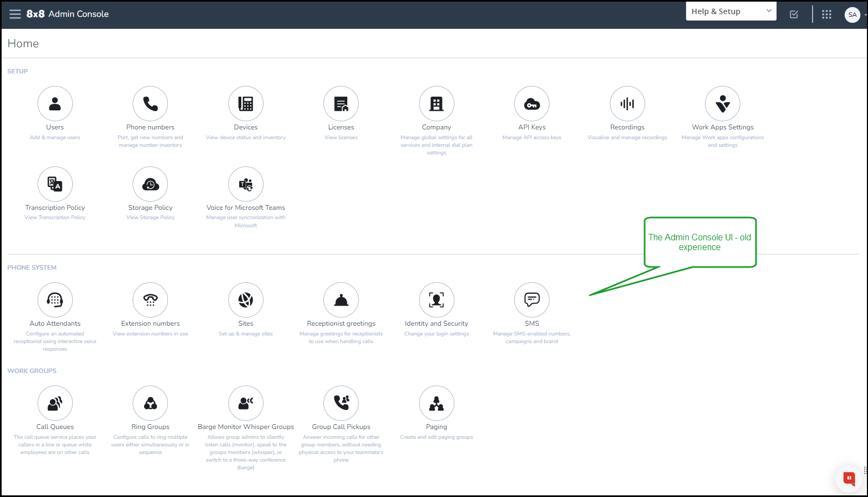This screenshot has width=868, height=497.
Task: Click the 'Set up & manage sites' text
Action: click(246, 334)
